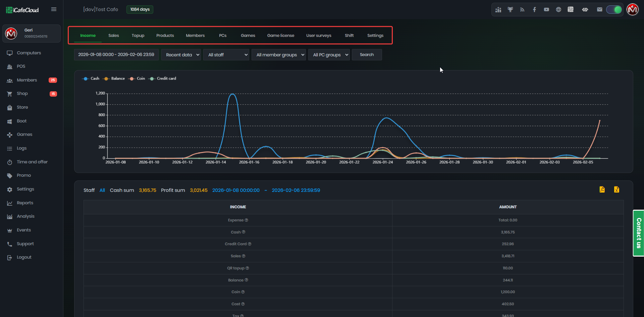Open the RSS feed icon
The image size is (644, 317).
coord(522,9)
